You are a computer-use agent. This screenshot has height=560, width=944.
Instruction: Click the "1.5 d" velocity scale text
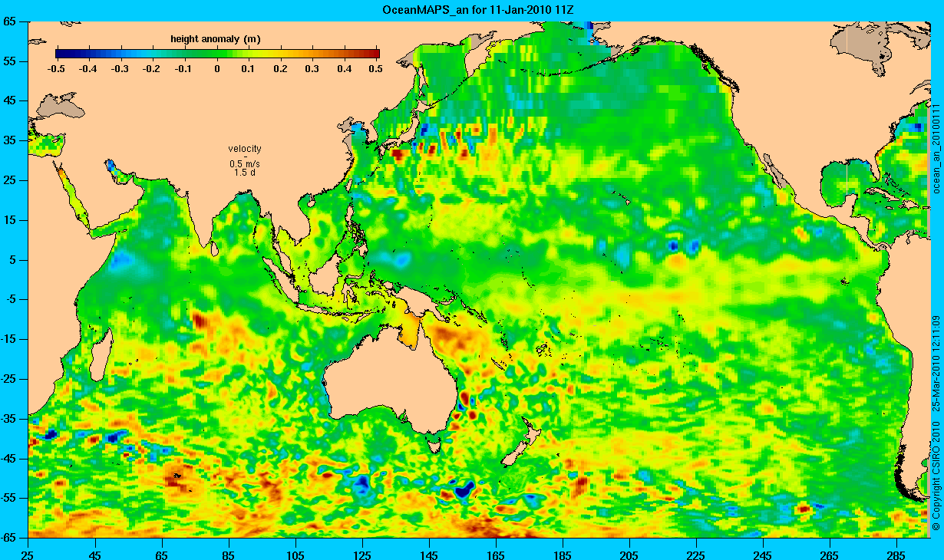[245, 173]
